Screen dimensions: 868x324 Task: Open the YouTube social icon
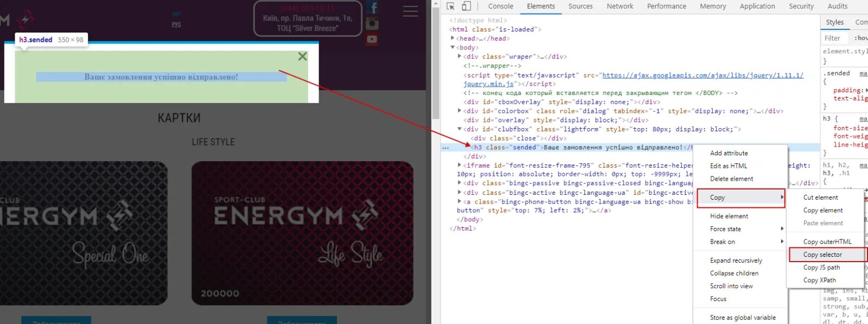[x=372, y=39]
